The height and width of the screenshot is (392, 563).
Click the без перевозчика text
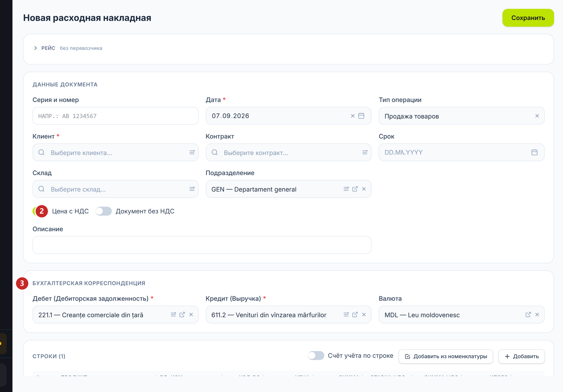click(81, 48)
